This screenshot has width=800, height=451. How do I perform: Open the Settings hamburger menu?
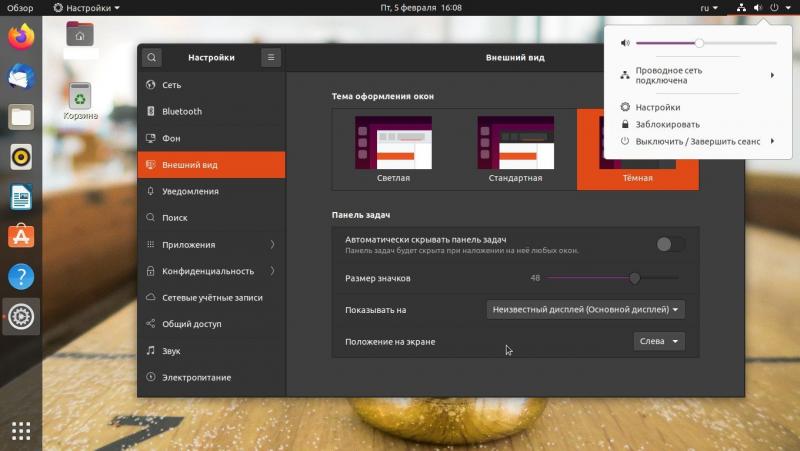click(x=270, y=58)
